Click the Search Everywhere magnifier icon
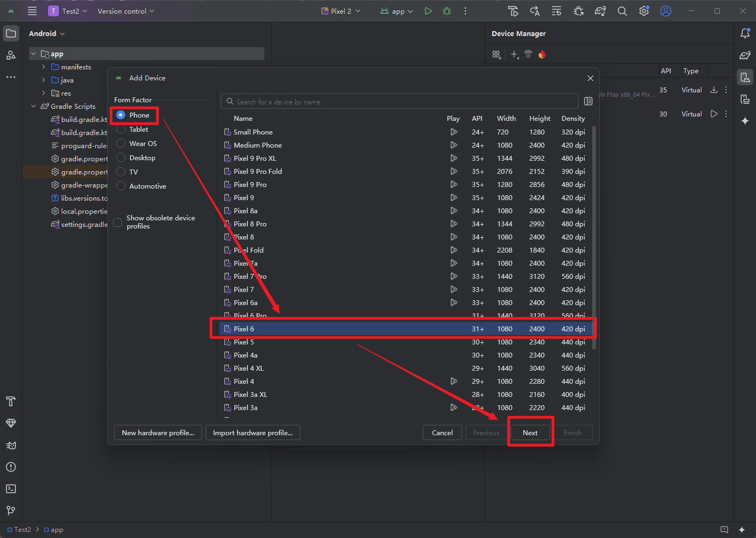 click(622, 11)
